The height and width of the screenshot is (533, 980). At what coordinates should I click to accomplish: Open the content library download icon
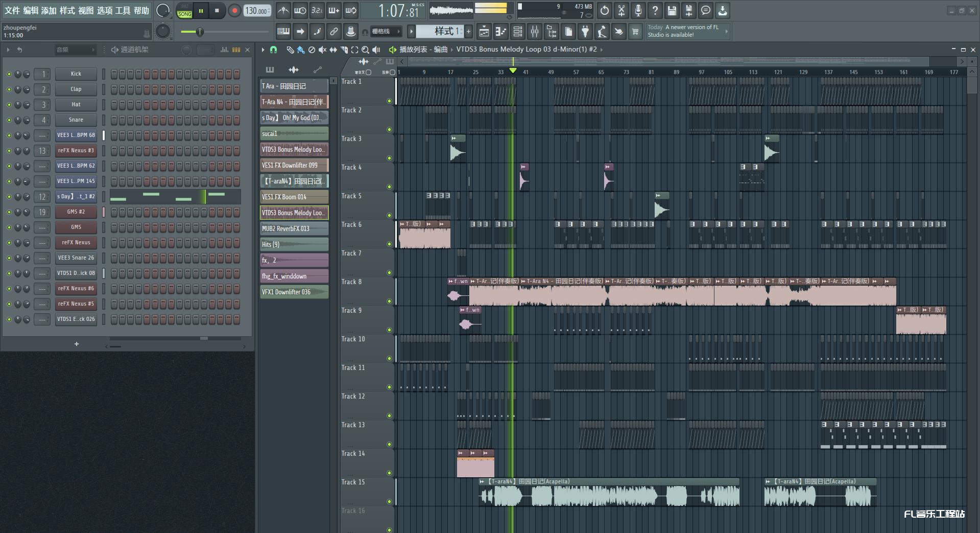(x=723, y=10)
